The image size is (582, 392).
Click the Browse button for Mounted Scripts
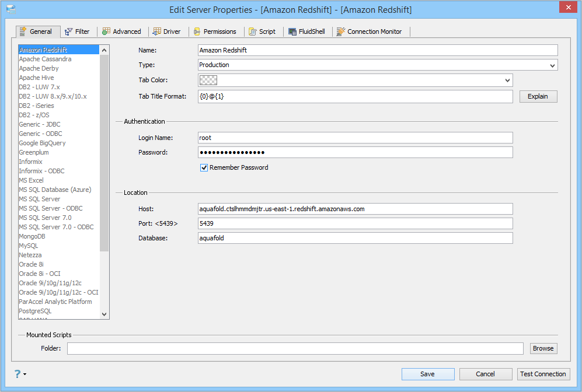pyautogui.click(x=543, y=348)
